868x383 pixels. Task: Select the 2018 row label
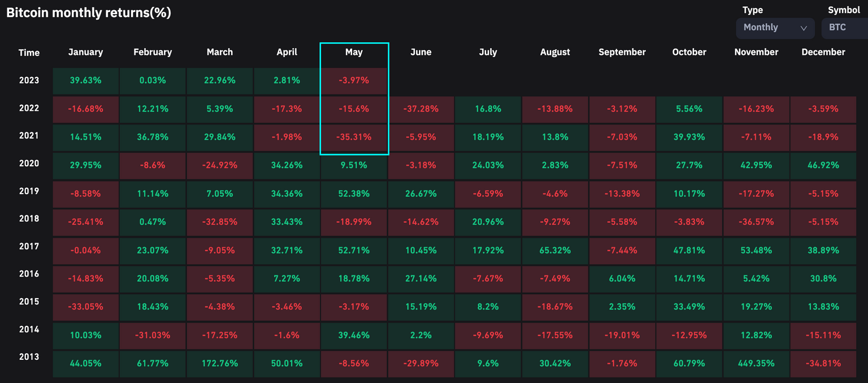[x=29, y=218]
